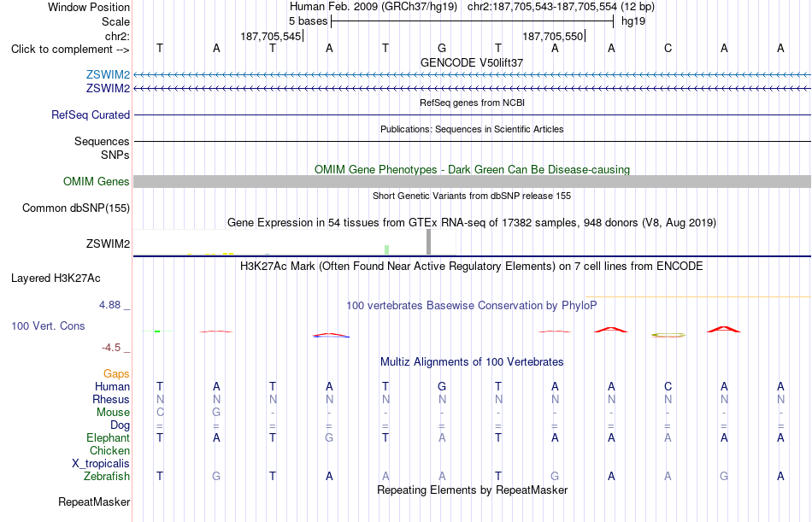Click the 'RepeatMasker' track label
The width and height of the screenshot is (812, 522).
coord(94,501)
